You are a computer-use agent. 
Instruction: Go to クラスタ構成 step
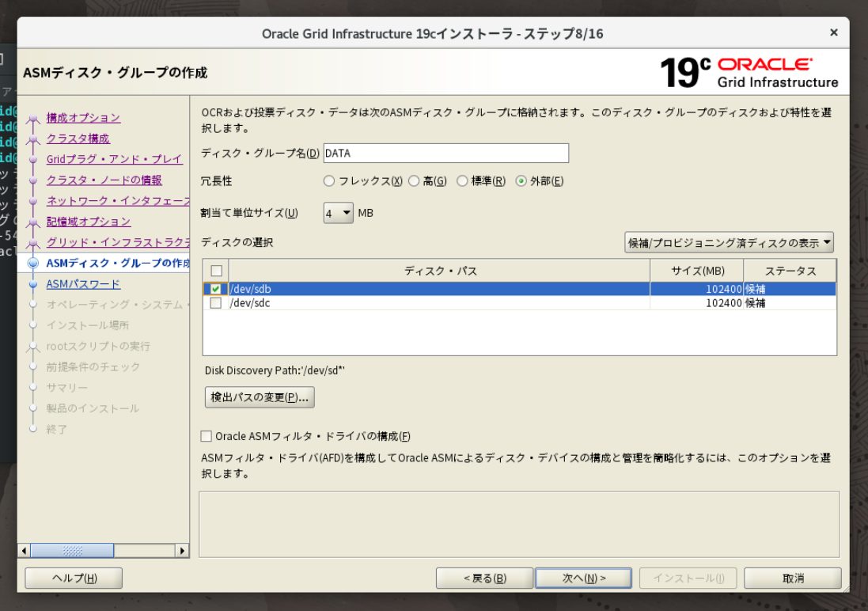click(78, 139)
